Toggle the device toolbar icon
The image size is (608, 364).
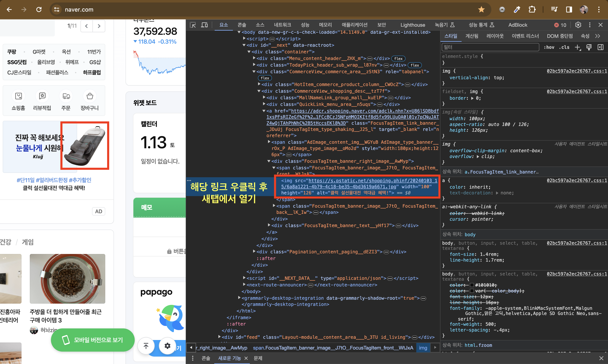(204, 25)
